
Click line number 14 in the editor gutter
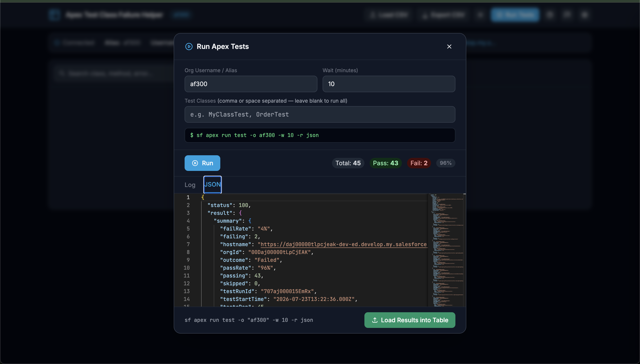[x=187, y=299]
